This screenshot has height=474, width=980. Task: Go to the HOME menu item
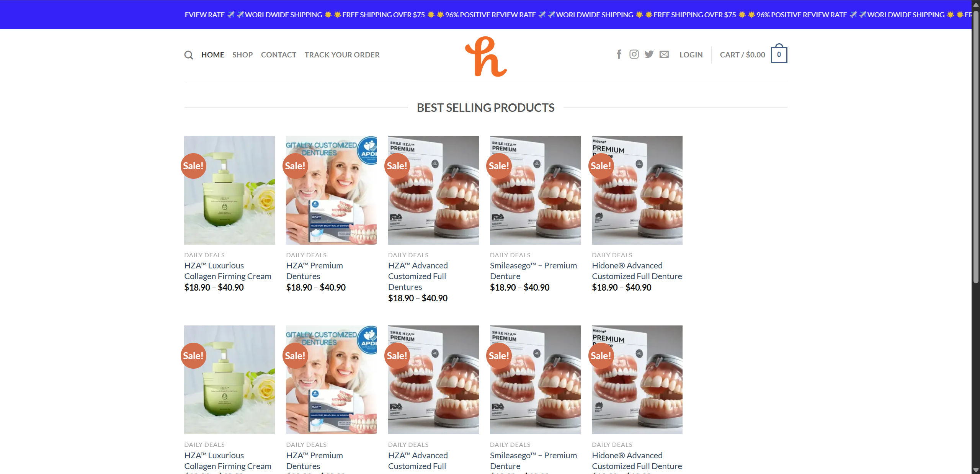(213, 55)
